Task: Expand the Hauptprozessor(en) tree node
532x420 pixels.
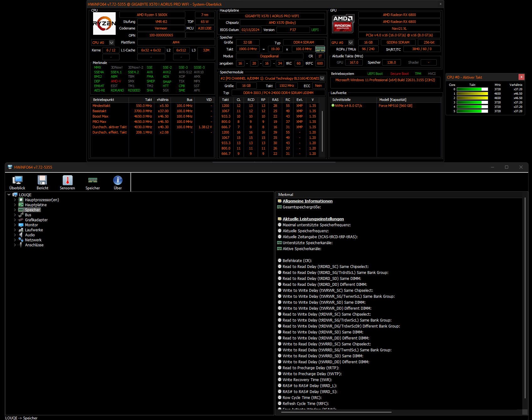Action: (x=15, y=200)
